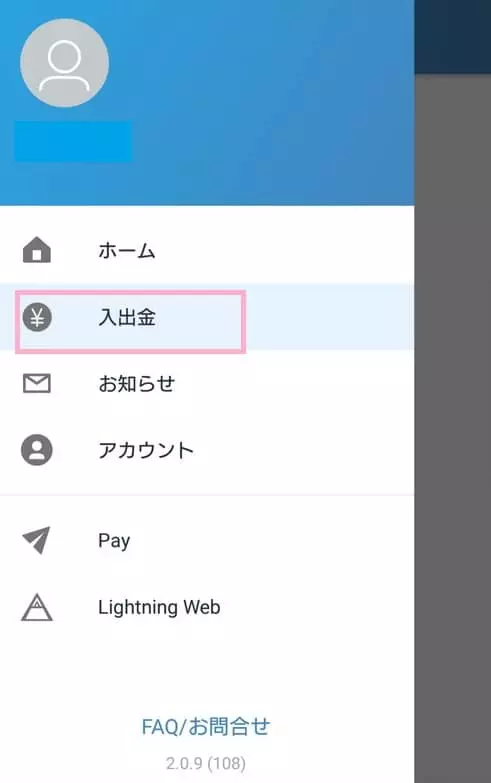Choose the アカウント menu label

(146, 450)
